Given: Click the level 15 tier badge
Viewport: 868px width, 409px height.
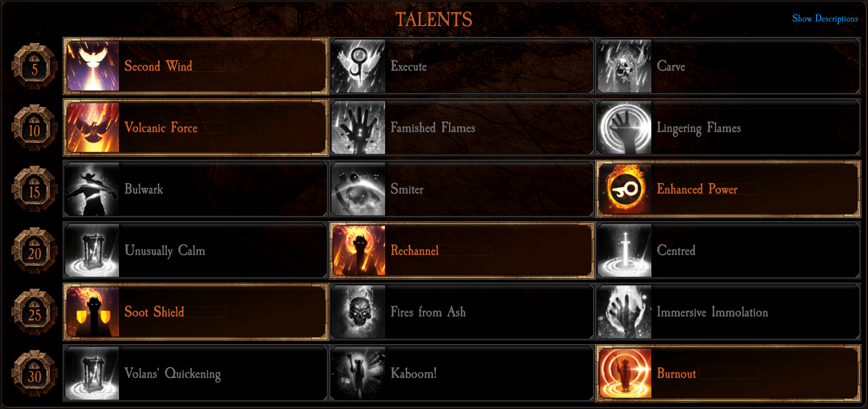Looking at the screenshot, I should (34, 189).
